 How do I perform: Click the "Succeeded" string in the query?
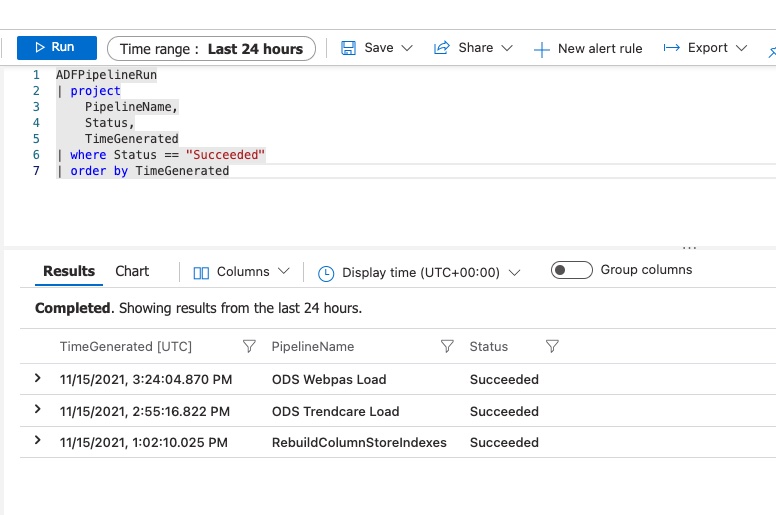[225, 155]
